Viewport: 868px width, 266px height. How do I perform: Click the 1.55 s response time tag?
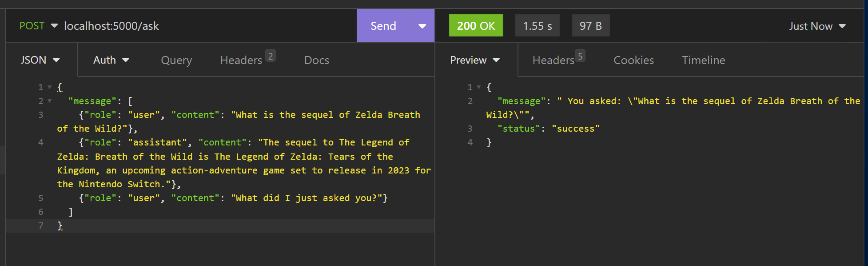[537, 25]
